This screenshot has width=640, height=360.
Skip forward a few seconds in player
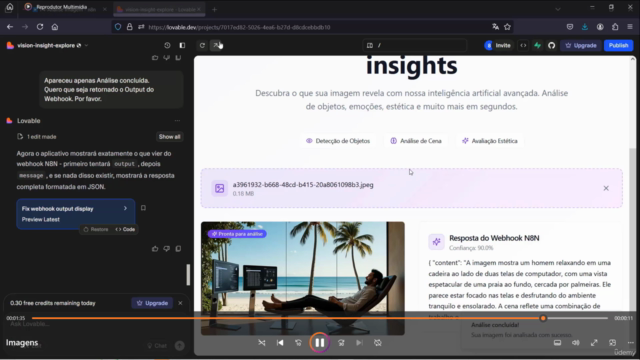click(341, 343)
